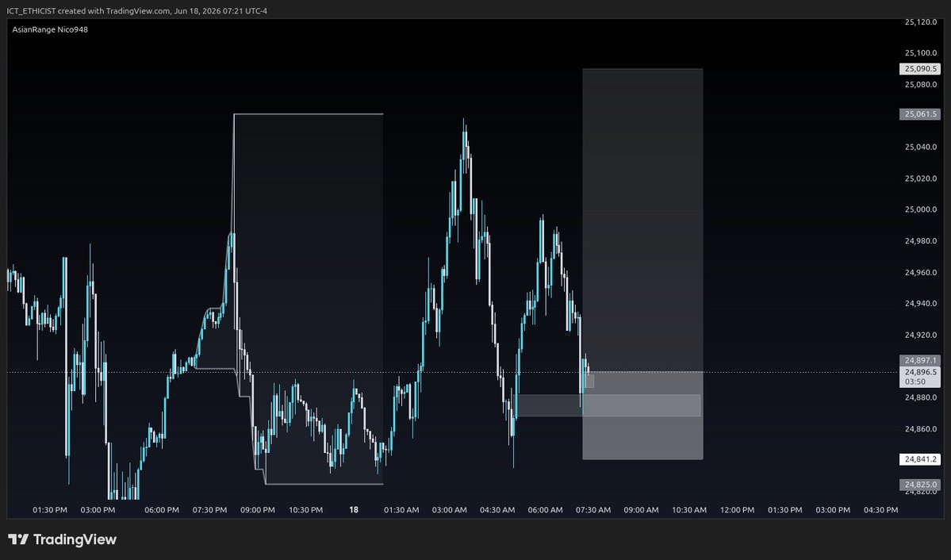Screen dimensions: 951x560
Task: Click the date 18 marker on time axis
Action: click(354, 510)
